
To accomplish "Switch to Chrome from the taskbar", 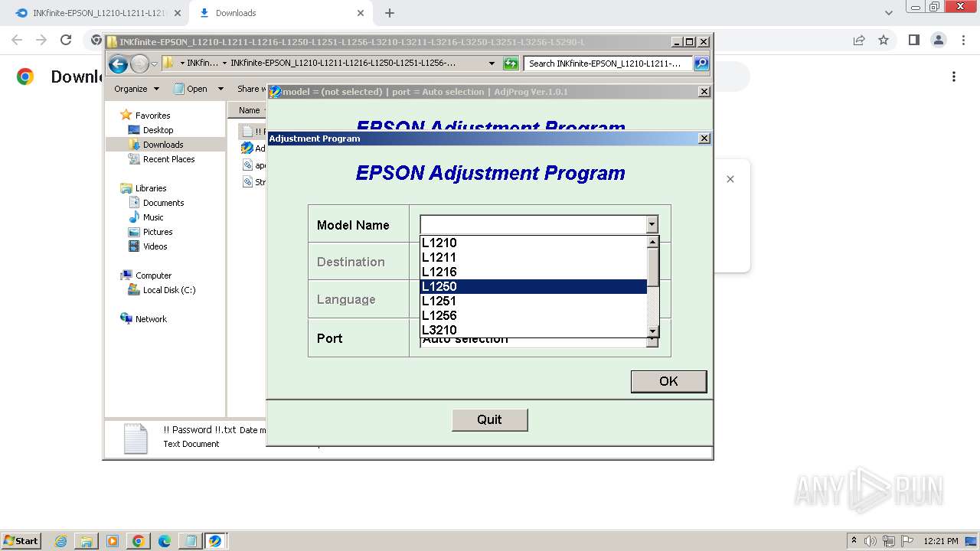I will point(138,541).
